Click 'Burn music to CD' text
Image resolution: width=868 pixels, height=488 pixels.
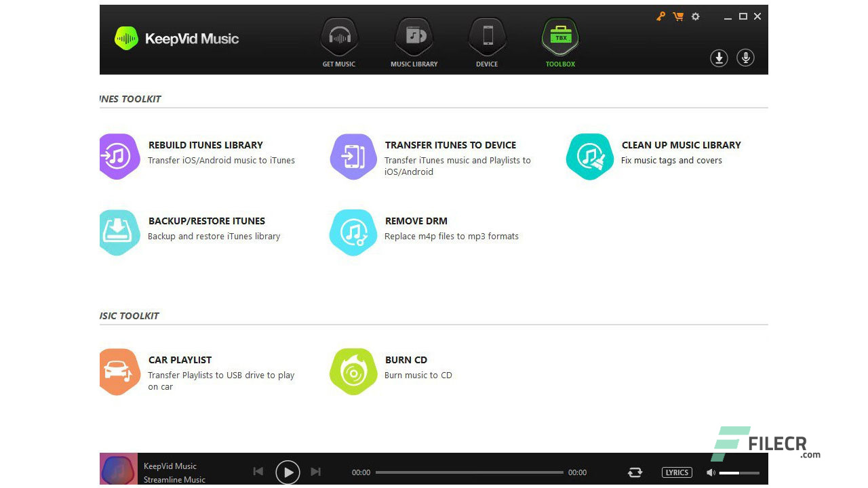coord(418,375)
